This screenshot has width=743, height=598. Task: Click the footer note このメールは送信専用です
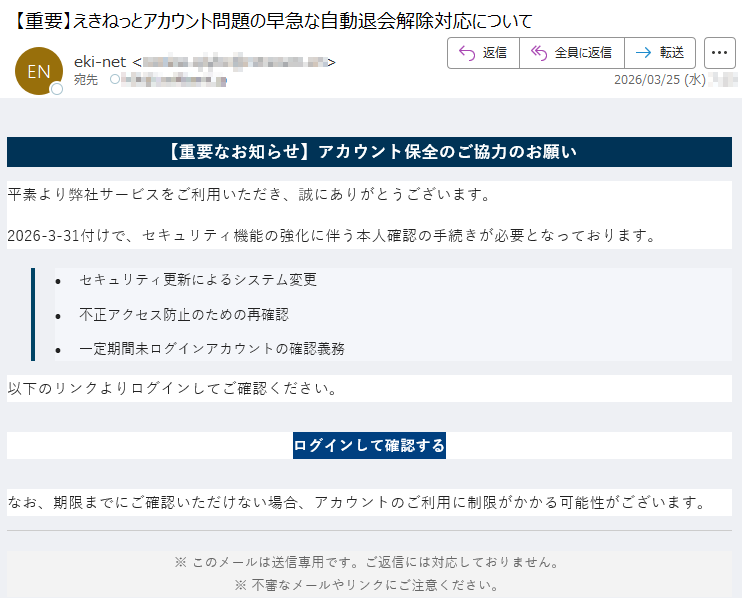pyautogui.click(x=366, y=562)
